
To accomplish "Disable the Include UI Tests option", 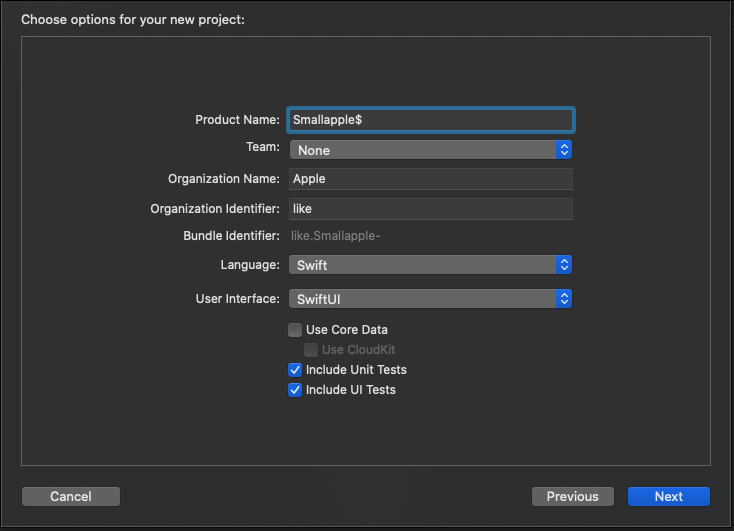I will point(295,390).
